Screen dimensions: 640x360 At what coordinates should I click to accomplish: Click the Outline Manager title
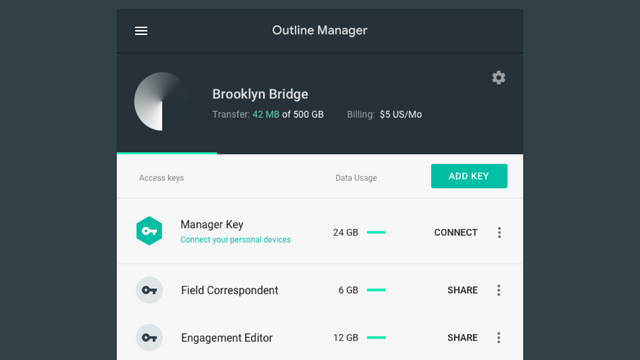point(320,31)
